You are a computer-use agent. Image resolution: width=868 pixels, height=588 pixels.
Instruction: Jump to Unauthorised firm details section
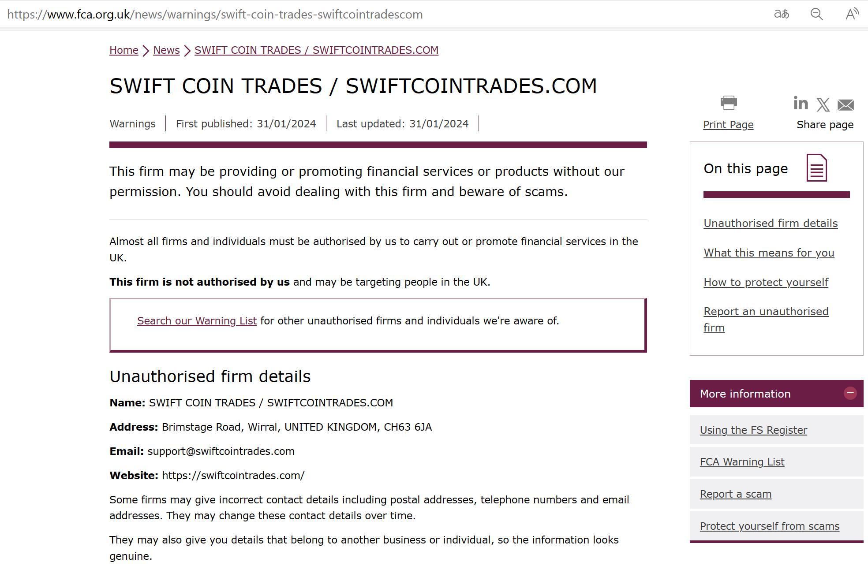click(x=771, y=223)
